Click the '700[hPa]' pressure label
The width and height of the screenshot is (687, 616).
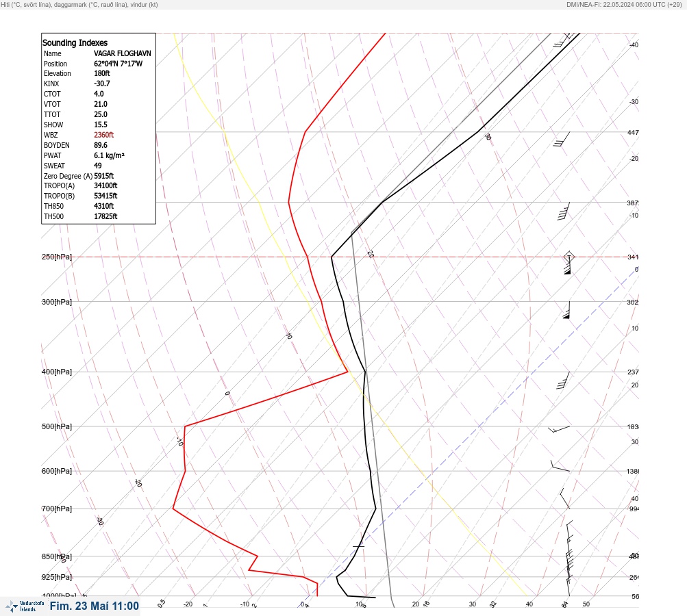pyautogui.click(x=57, y=509)
